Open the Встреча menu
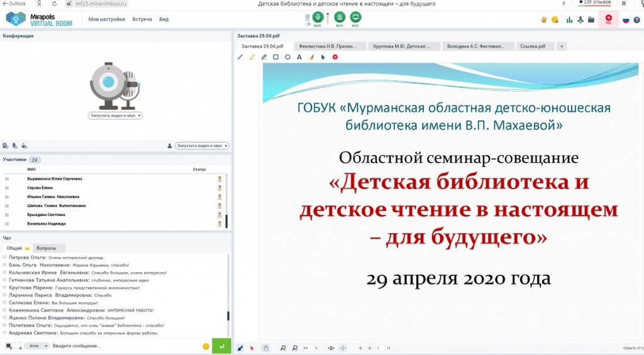 coord(142,19)
